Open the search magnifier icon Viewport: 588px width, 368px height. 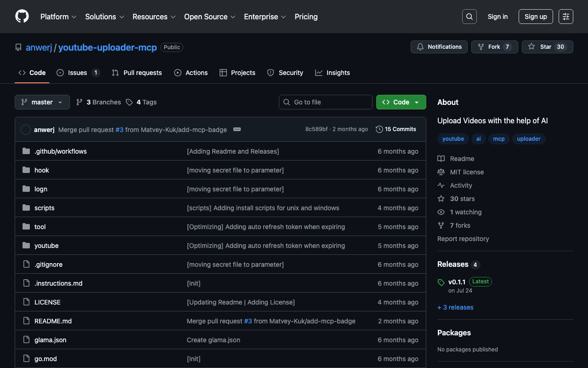(469, 17)
